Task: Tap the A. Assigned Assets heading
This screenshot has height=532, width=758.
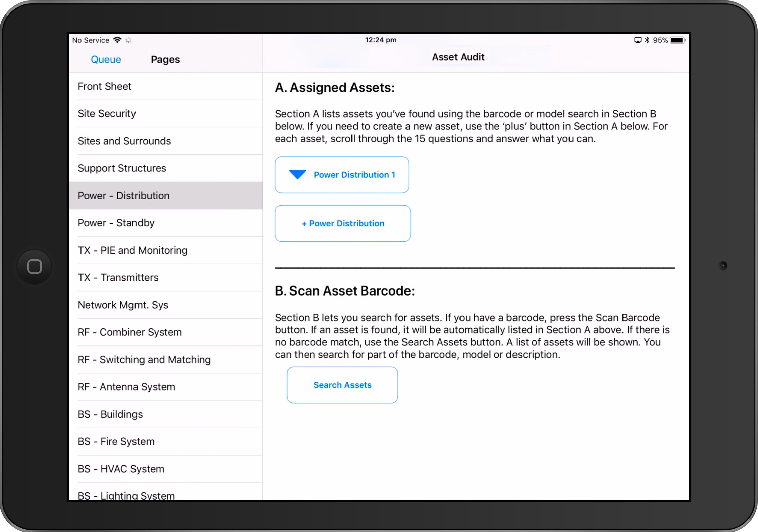Action: click(335, 88)
